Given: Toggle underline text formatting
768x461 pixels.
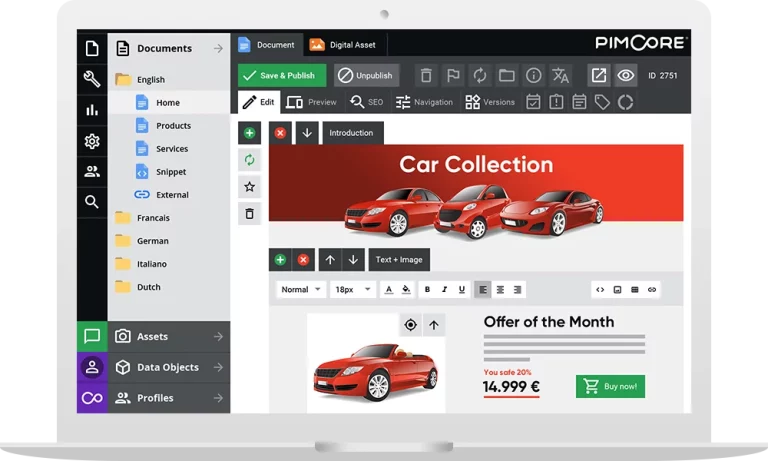Looking at the screenshot, I should coord(461,290).
